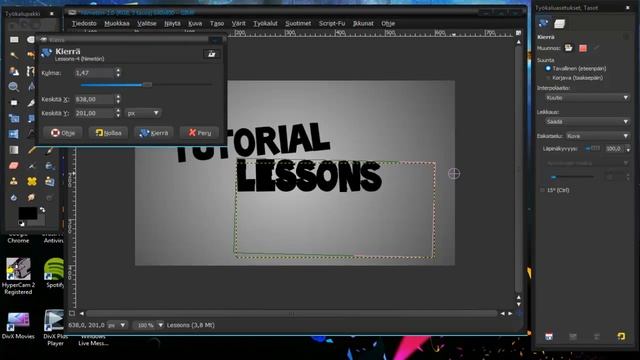Select the Paintbrush tool
Viewport: 640px width, 360px height.
[49, 150]
